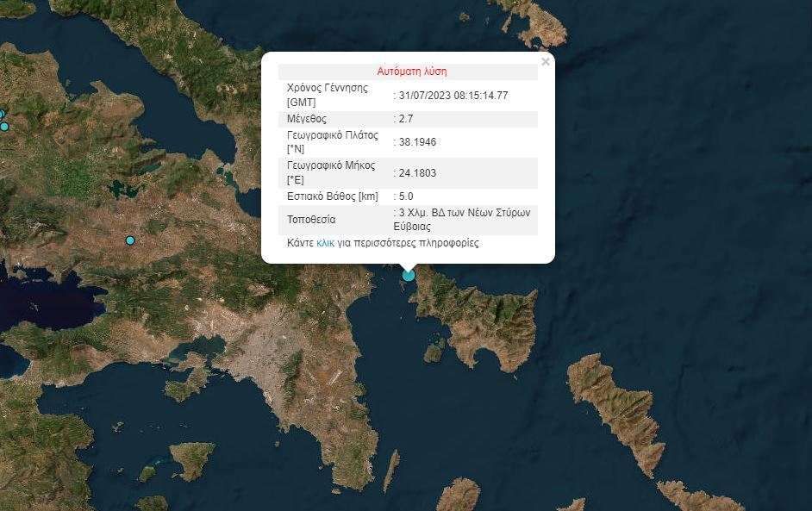The height and width of the screenshot is (511, 812).
Task: Select the lower earthquake marker at far left edge
Action: (x=4, y=127)
